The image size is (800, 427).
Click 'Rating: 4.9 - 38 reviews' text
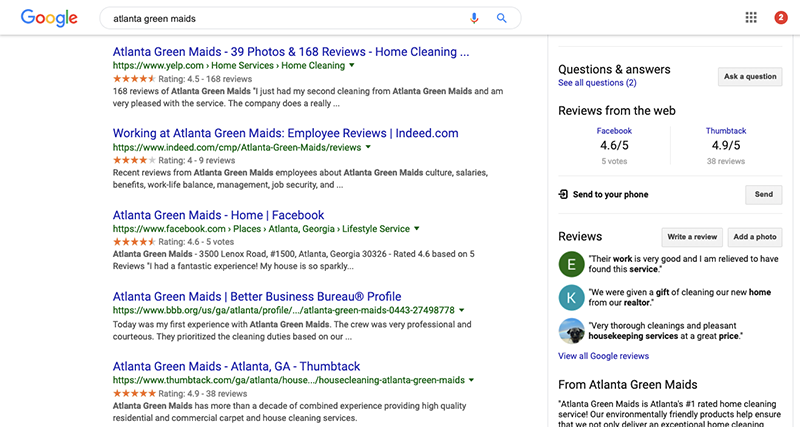coord(203,394)
